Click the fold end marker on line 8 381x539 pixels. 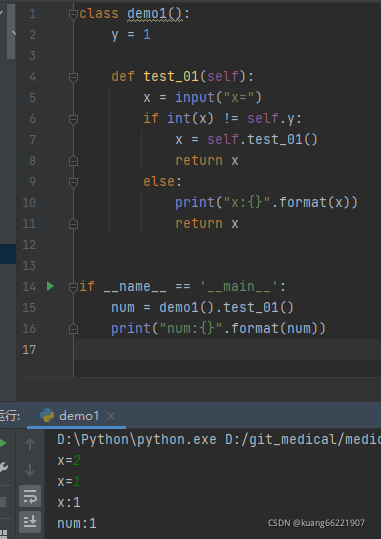tap(73, 161)
